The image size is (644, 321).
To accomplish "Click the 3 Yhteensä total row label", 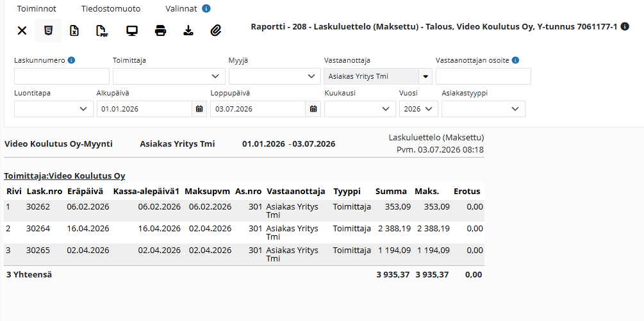I will (x=29, y=275).
